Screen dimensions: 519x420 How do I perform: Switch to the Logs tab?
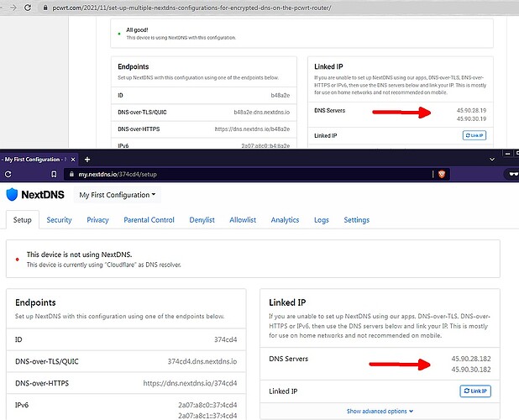tap(321, 220)
